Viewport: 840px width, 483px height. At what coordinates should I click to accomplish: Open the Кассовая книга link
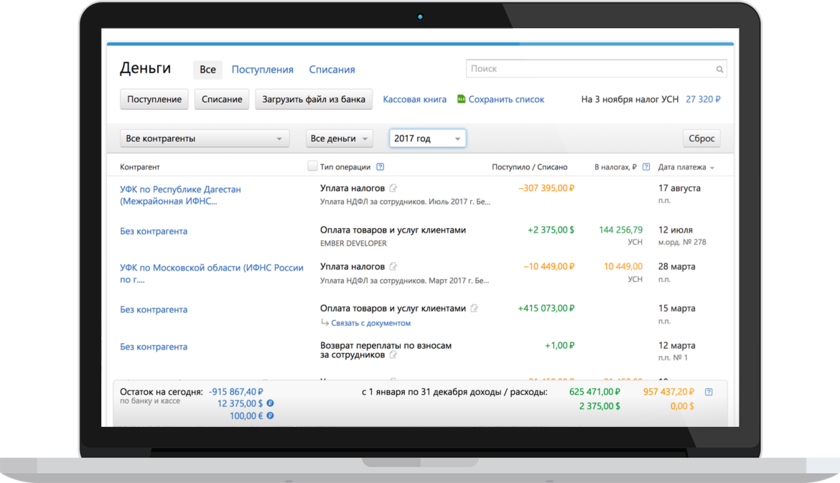414,100
